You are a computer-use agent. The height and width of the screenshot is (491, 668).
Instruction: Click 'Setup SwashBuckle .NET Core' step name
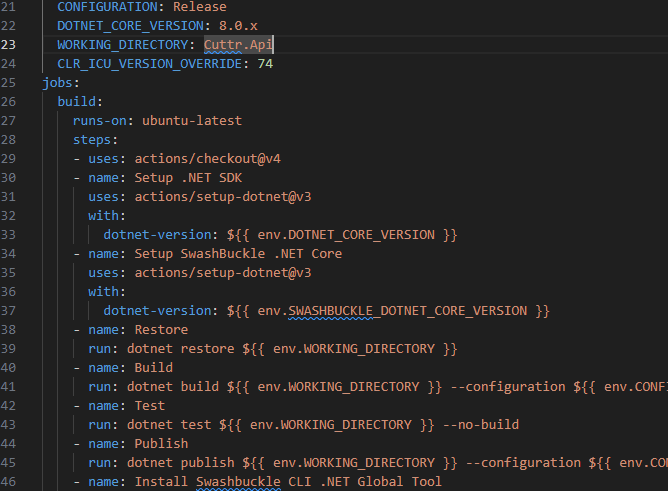tap(238, 254)
